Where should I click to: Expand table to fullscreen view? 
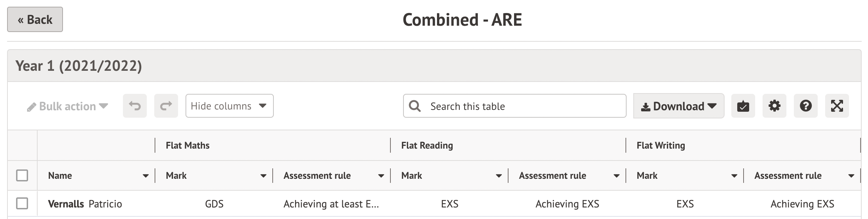[x=837, y=106]
